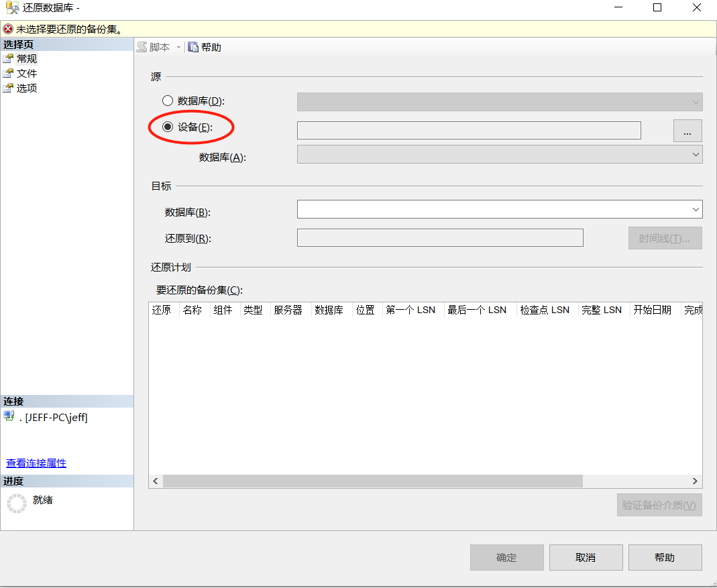Image resolution: width=717 pixels, height=588 pixels.
Task: Click the 常规 page icon
Action: [x=8, y=58]
